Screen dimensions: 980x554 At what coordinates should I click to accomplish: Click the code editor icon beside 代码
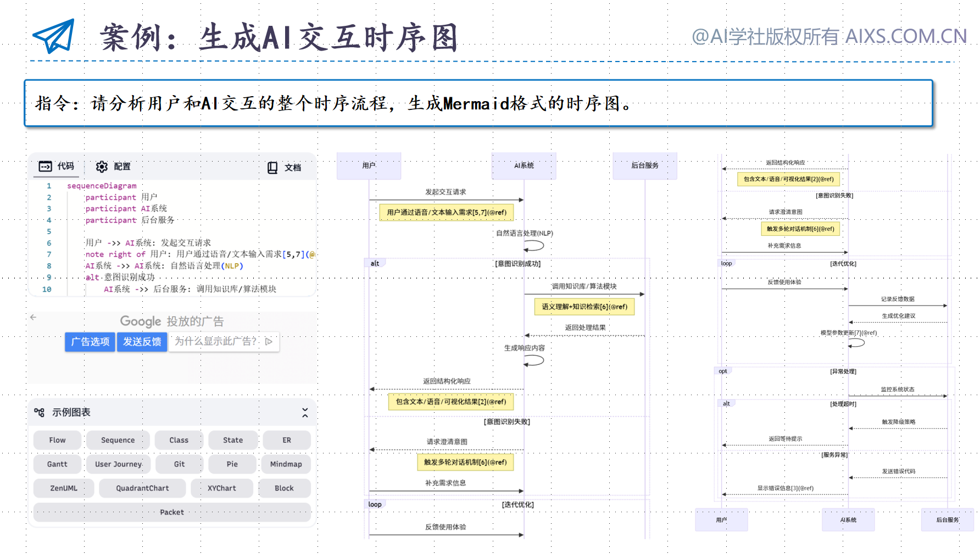46,166
